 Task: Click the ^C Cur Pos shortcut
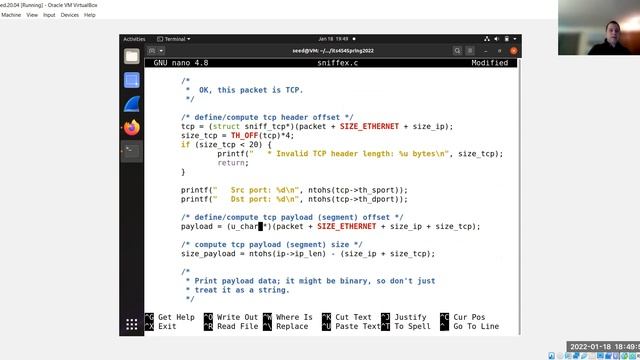[x=462, y=317]
